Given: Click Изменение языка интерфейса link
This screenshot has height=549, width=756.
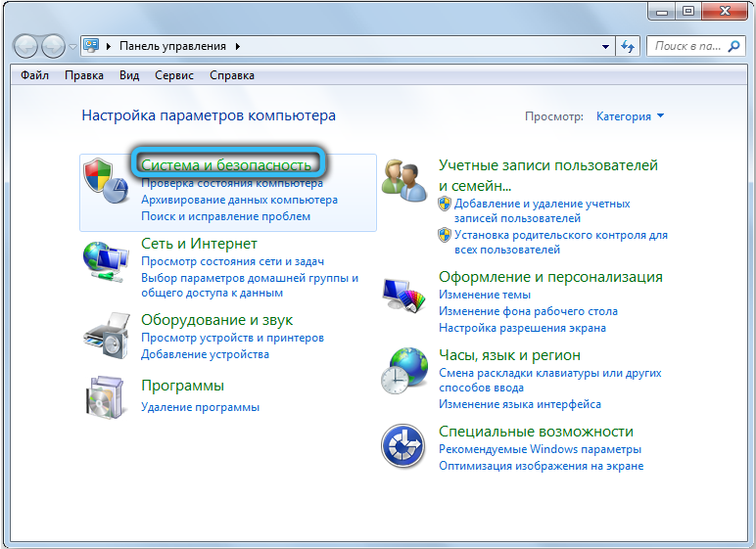Looking at the screenshot, I should tap(520, 404).
